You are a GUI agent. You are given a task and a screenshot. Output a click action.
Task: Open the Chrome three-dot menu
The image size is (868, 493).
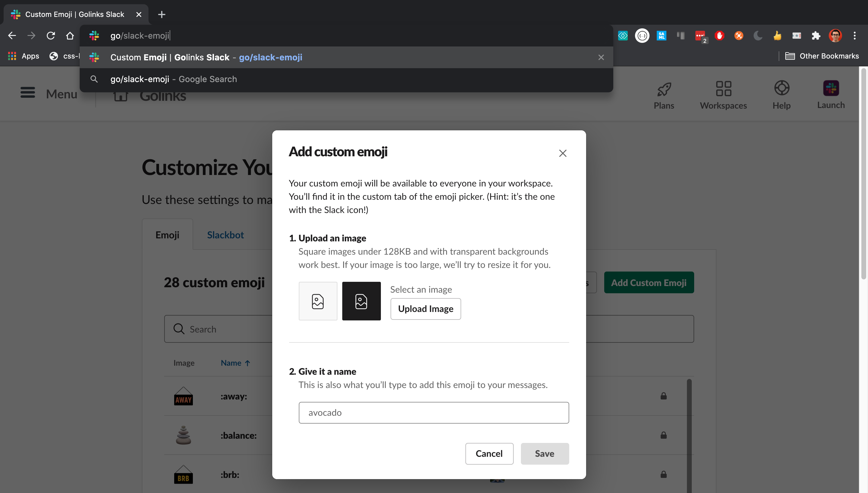pos(854,36)
